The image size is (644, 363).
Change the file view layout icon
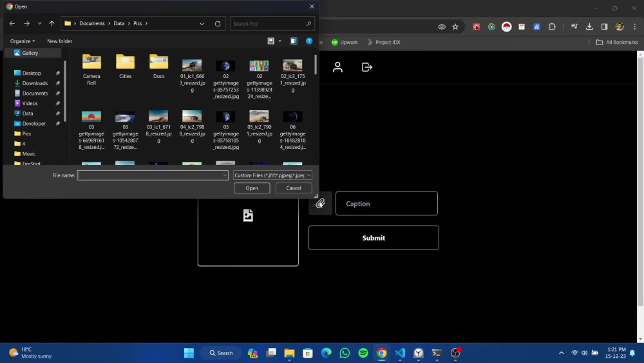click(270, 41)
